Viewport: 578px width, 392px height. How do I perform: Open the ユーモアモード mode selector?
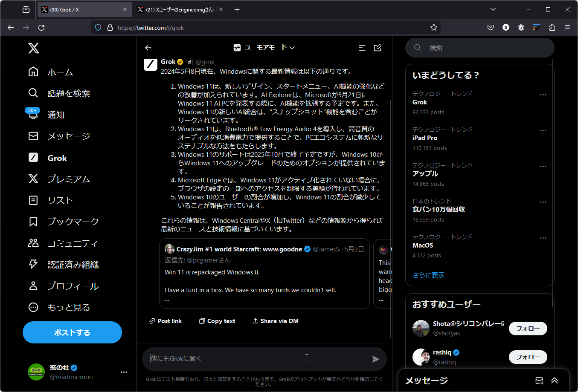(264, 47)
